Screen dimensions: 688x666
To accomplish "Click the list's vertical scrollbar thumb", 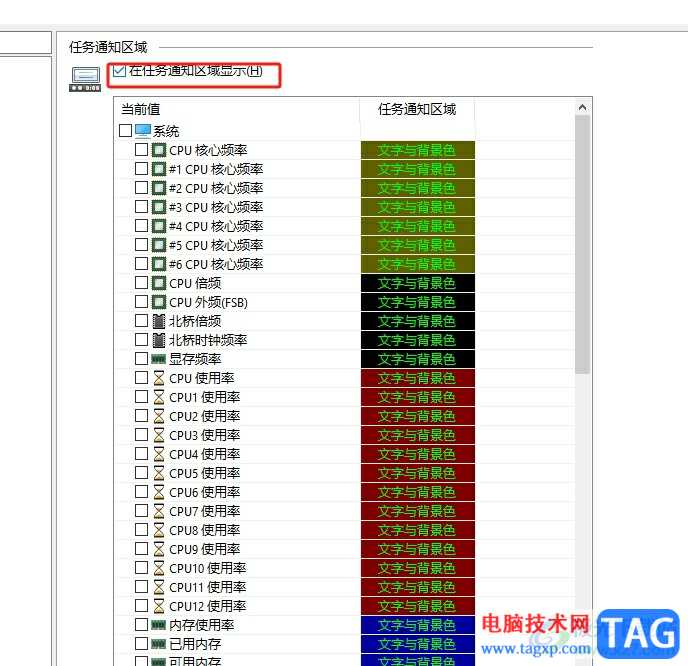I will (x=582, y=244).
